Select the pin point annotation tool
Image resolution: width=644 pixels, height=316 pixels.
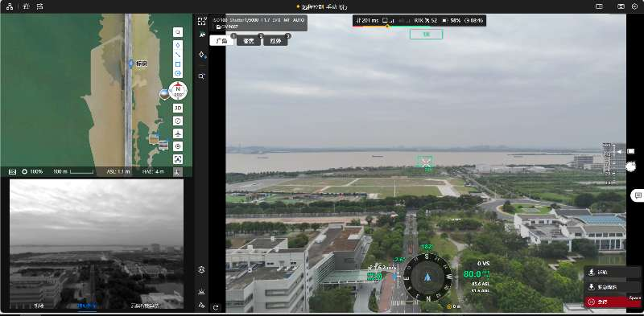[178, 45]
